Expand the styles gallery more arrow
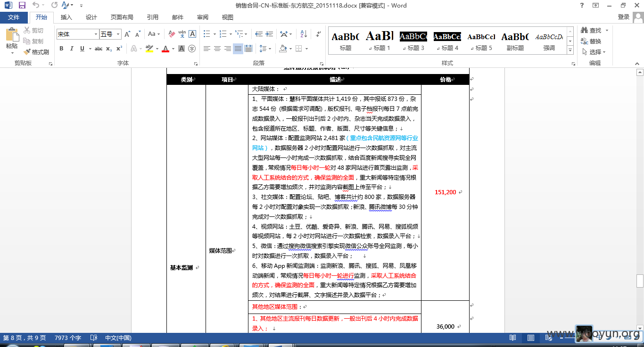The height and width of the screenshot is (347, 644). [570, 50]
